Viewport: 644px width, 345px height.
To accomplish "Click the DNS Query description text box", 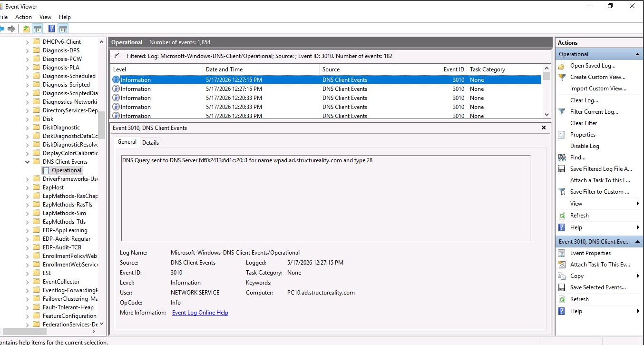I will 326,198.
